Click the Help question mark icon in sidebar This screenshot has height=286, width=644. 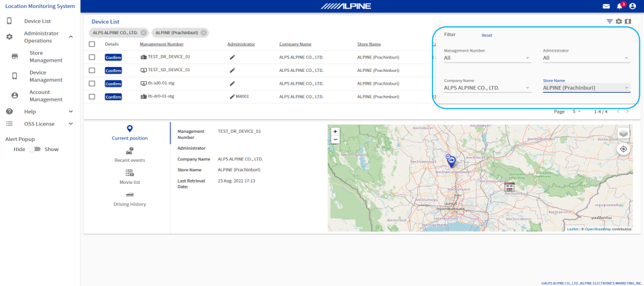pos(9,111)
